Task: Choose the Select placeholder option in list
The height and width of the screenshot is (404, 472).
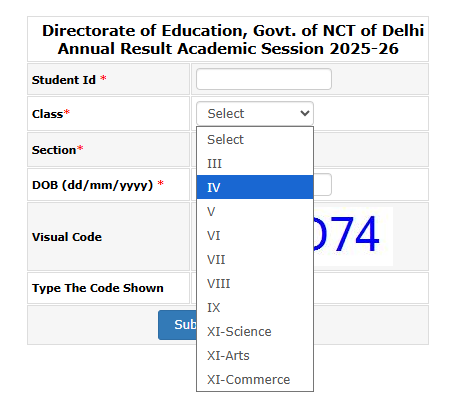Action: coord(255,139)
